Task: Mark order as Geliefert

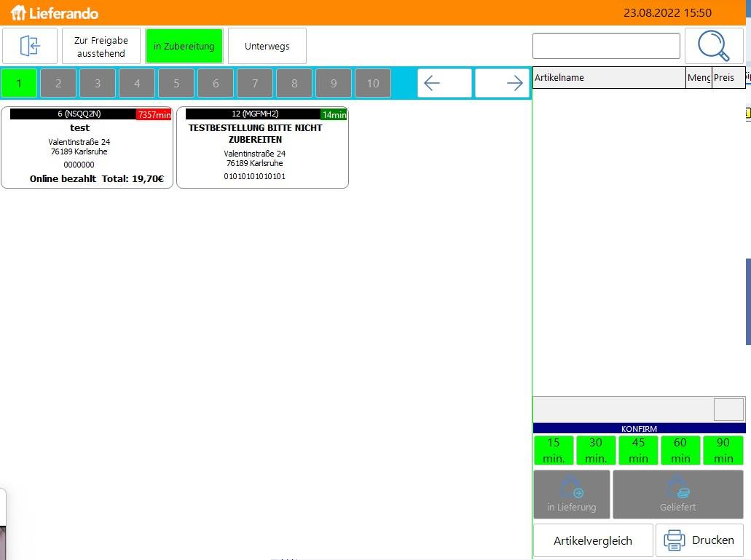Action: (x=677, y=494)
